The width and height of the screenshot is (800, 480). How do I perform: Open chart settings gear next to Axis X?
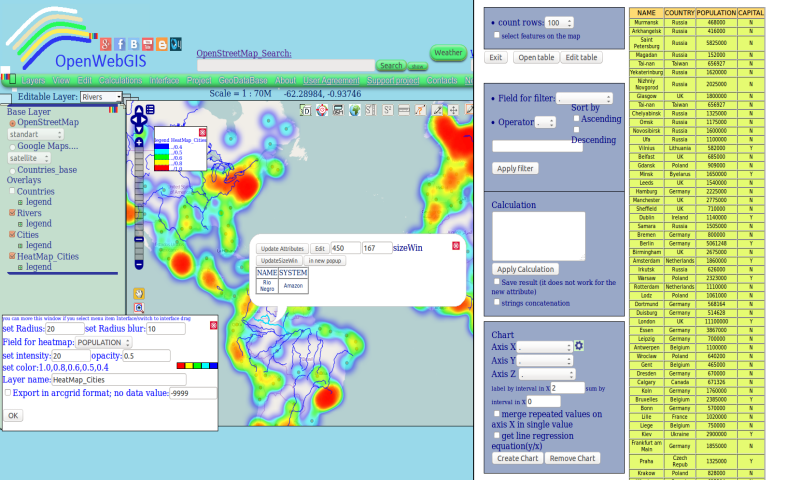(x=579, y=346)
